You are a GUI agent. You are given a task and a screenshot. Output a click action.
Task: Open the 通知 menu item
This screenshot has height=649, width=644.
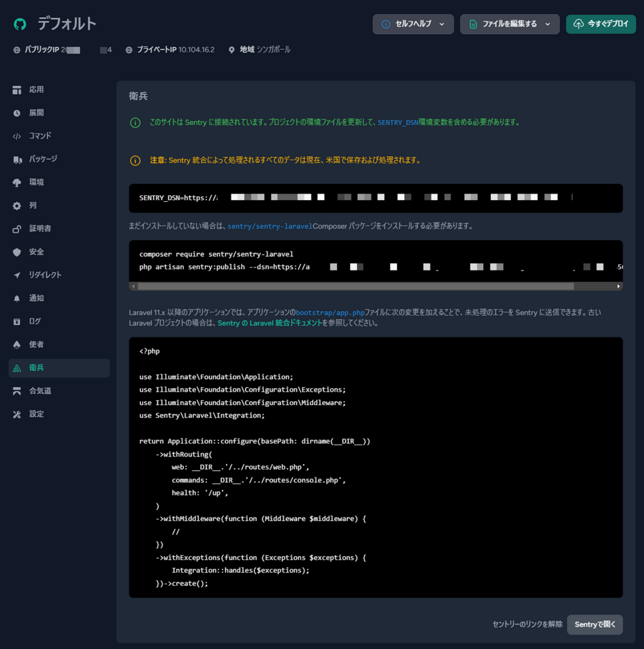pos(59,298)
